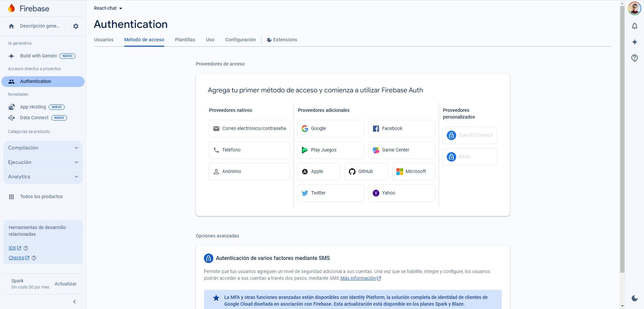Open Descripción general label
The width and height of the screenshot is (644, 309).
coord(40,26)
